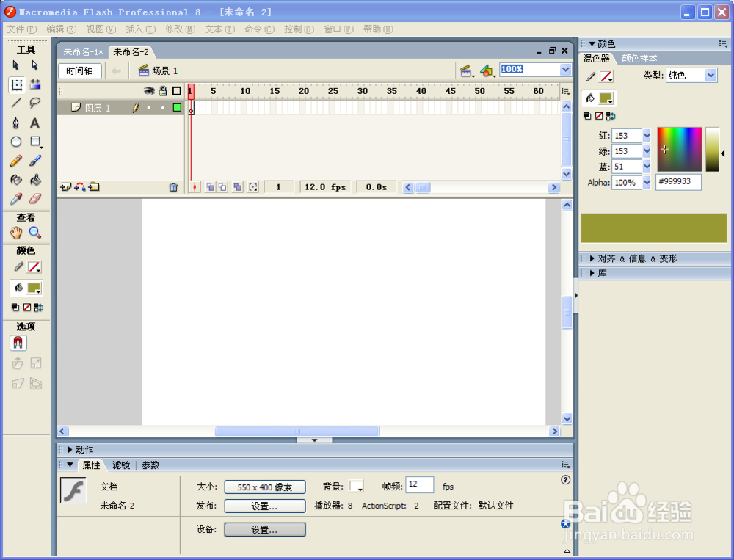Toggle the snap-to-objects magnet option
Viewport: 734px width, 560px height.
[x=18, y=343]
